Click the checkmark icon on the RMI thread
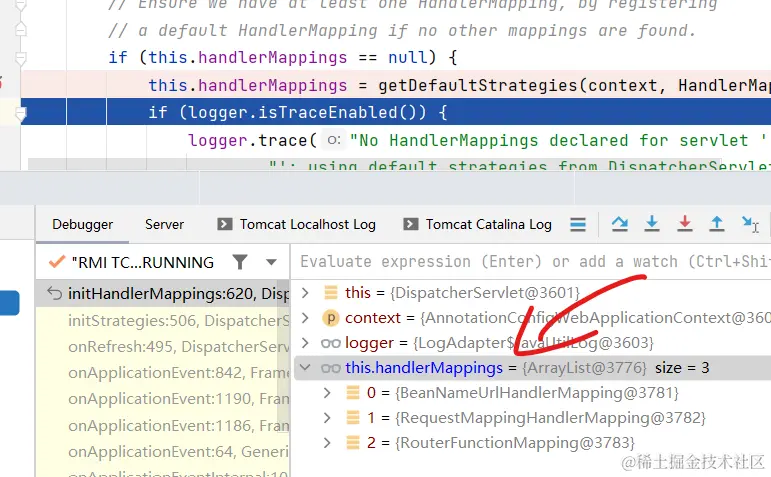Screen dimensions: 771x477 (57, 262)
